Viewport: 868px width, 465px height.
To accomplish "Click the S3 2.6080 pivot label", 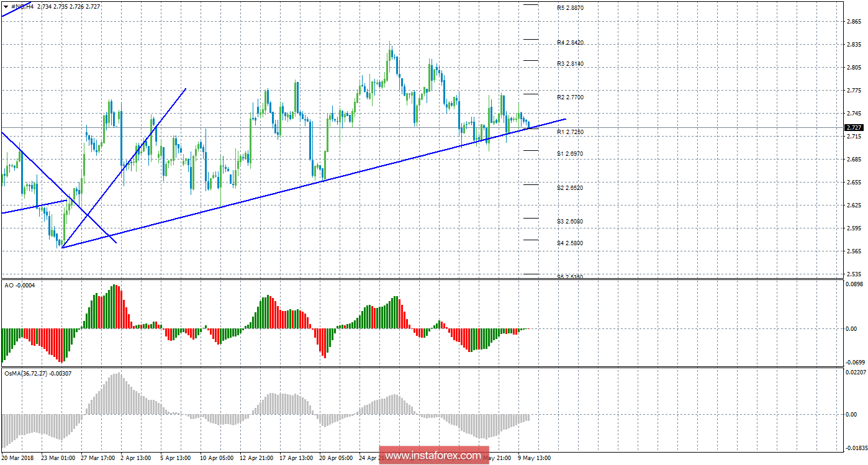I will (570, 221).
